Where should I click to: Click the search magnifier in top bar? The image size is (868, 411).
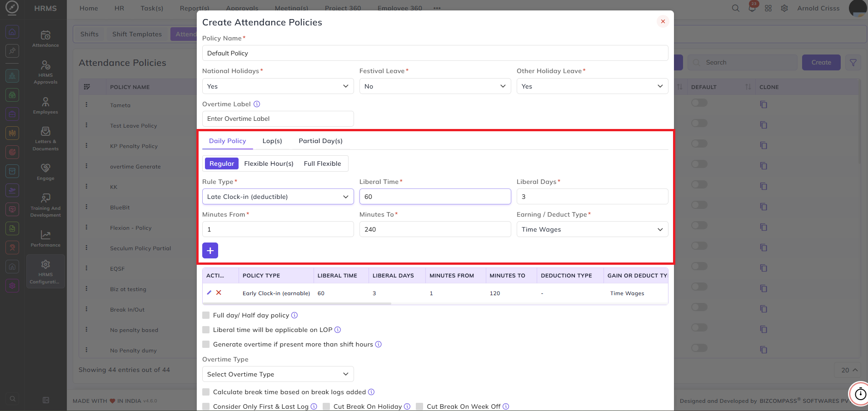coord(735,8)
